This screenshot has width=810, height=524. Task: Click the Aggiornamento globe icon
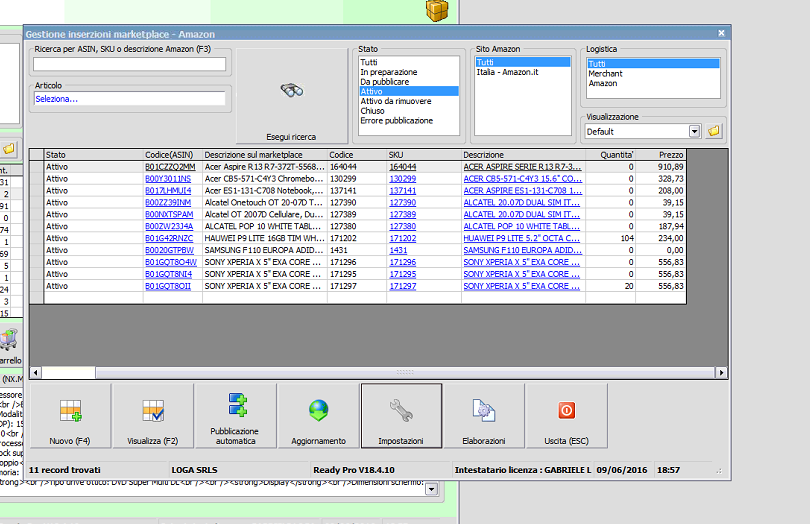point(318,417)
